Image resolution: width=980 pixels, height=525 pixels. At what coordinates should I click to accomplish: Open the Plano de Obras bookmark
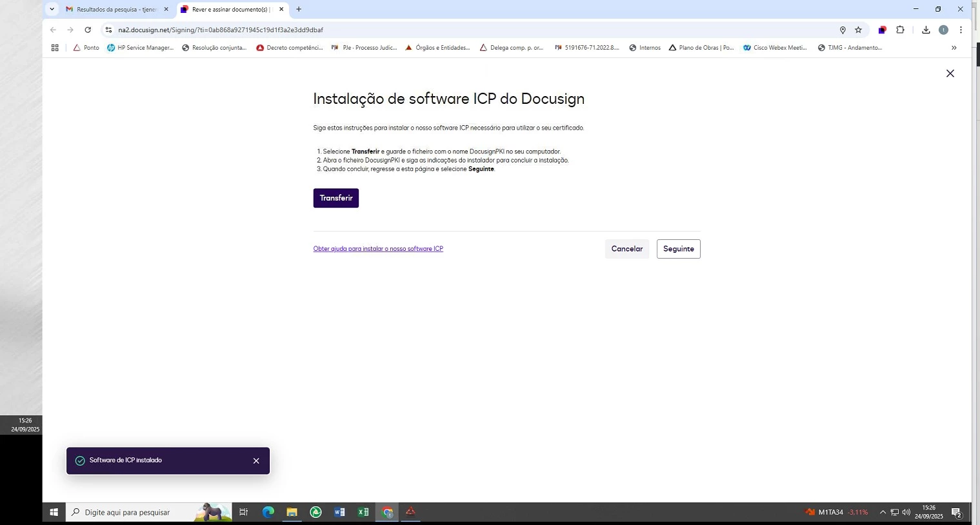[701, 48]
